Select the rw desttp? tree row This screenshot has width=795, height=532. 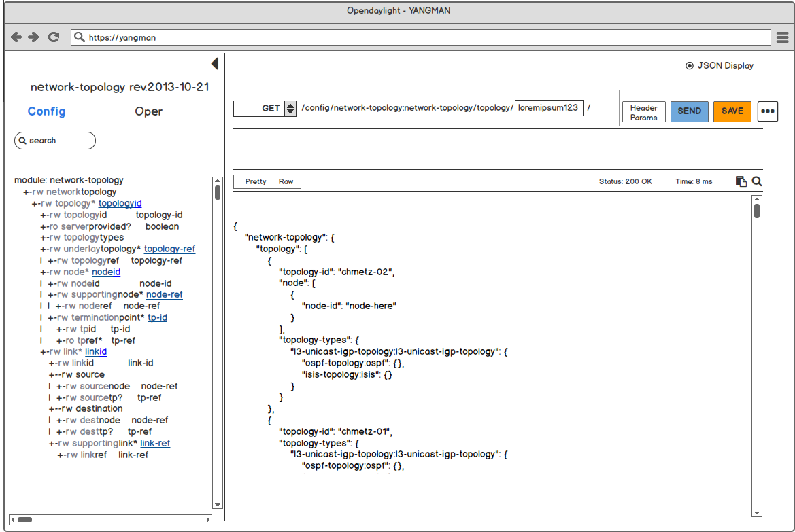click(x=104, y=431)
